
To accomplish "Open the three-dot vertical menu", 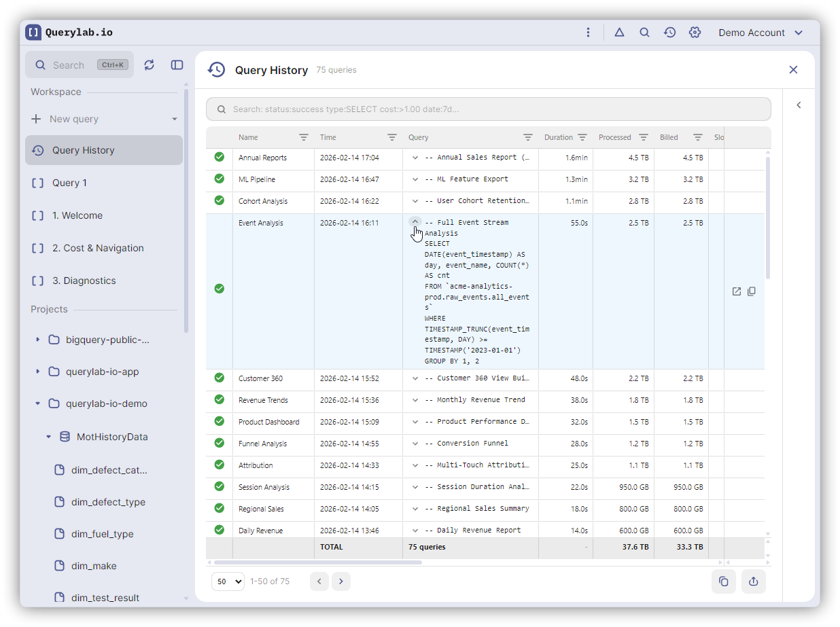I will (x=588, y=33).
